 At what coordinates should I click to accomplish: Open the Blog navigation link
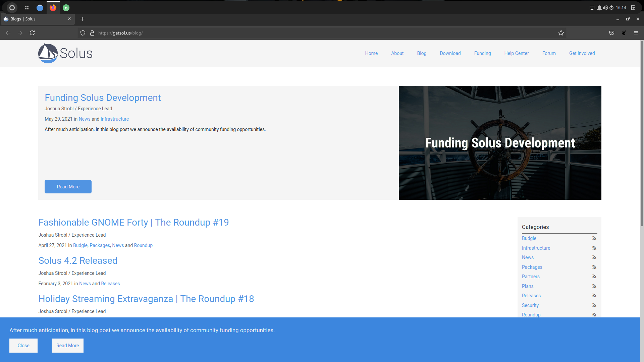pyautogui.click(x=422, y=53)
